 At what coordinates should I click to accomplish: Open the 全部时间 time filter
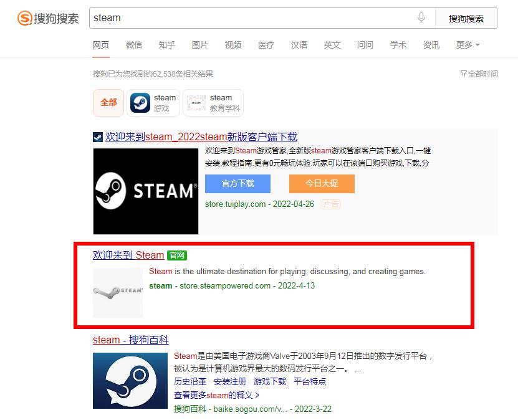(479, 74)
